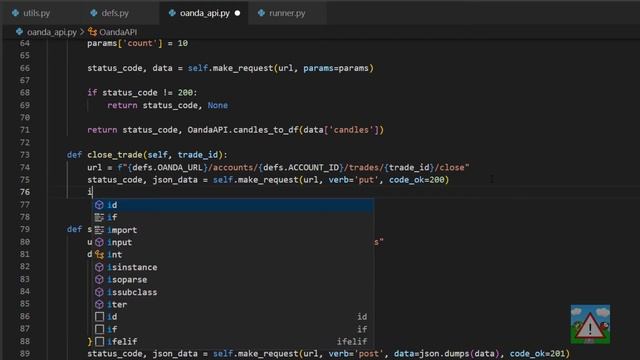The height and width of the screenshot is (360, 640).
Task: Click line number 68 in gutter
Action: [x=25, y=93]
